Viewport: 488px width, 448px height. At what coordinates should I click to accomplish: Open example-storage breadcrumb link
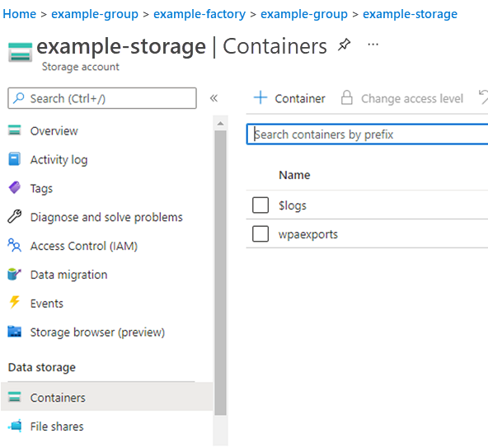[x=411, y=14]
